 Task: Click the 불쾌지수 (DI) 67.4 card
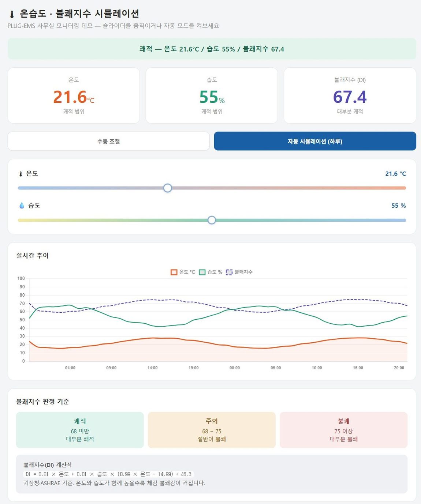pos(350,95)
